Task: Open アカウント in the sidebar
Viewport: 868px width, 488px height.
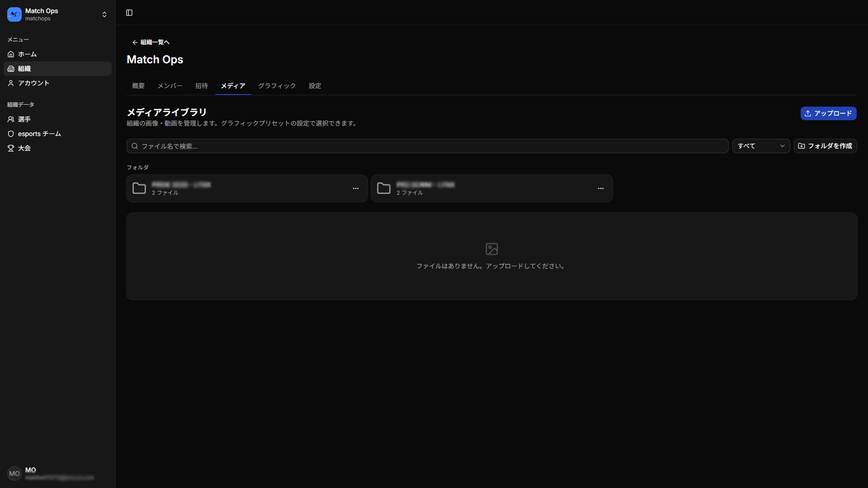Action: coord(57,83)
